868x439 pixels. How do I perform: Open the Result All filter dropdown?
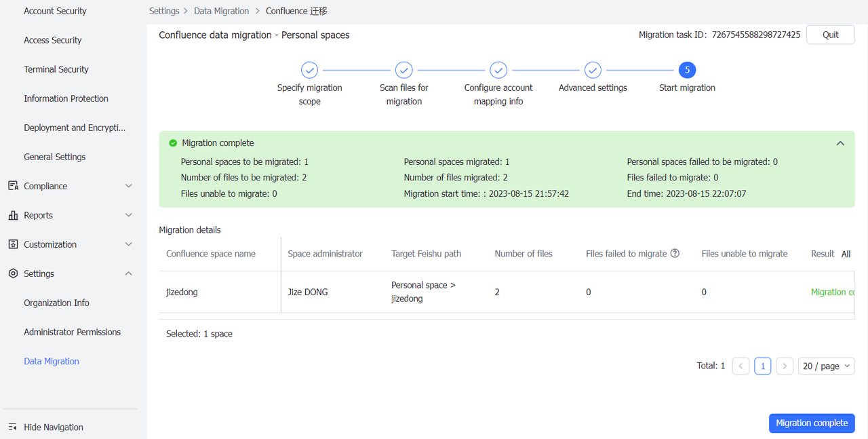click(846, 254)
